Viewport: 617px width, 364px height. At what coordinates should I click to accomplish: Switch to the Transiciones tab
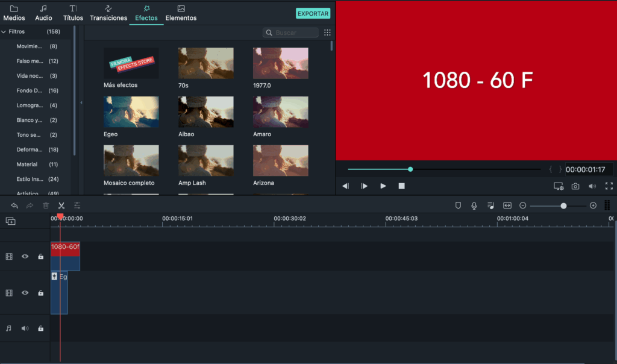tap(108, 12)
